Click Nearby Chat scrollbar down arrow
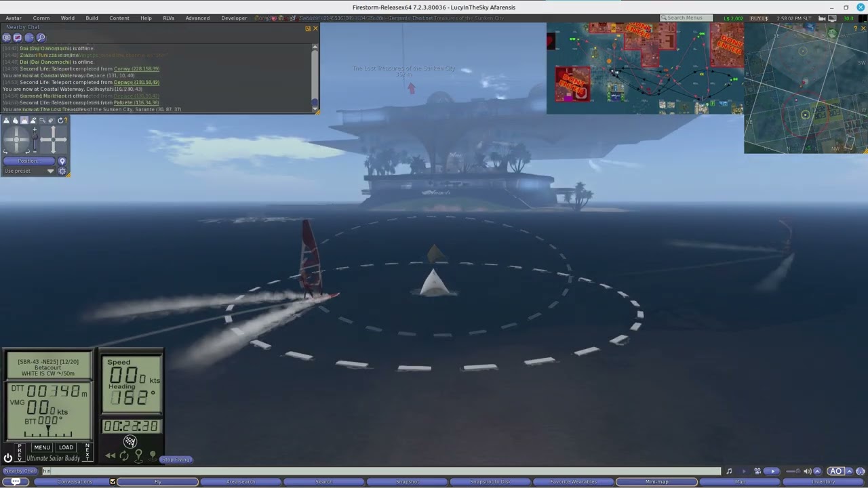Image resolution: width=868 pixels, height=488 pixels. (315, 108)
